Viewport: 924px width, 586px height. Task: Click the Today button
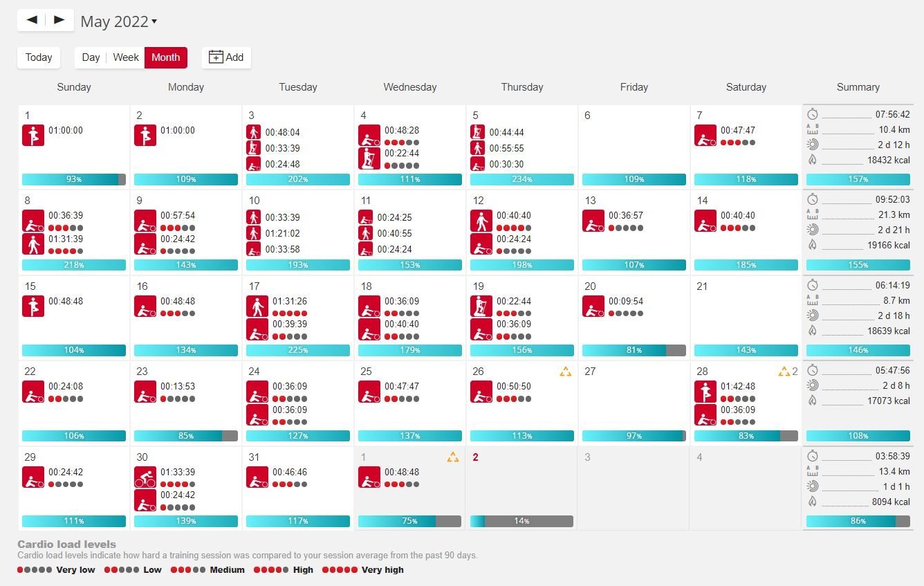pos(39,57)
